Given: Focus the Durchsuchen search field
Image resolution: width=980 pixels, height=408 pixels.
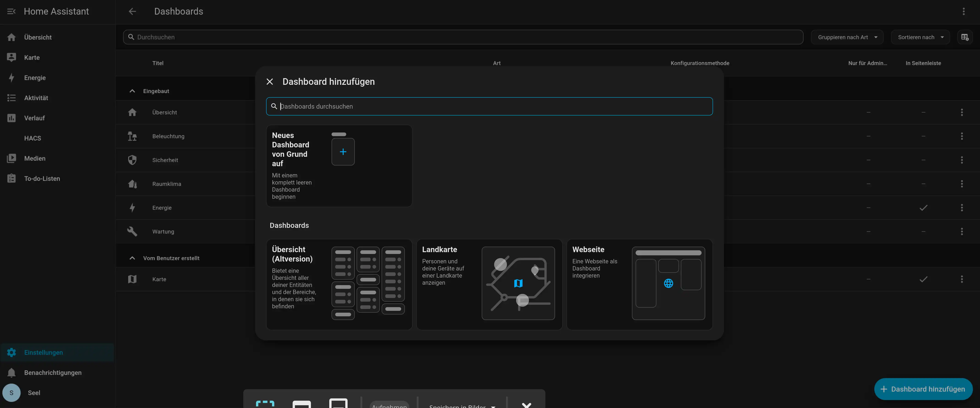Looking at the screenshot, I should (x=463, y=37).
